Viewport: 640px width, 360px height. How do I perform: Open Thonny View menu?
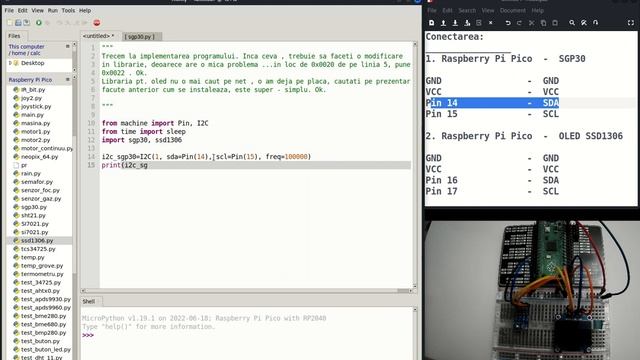click(37, 10)
